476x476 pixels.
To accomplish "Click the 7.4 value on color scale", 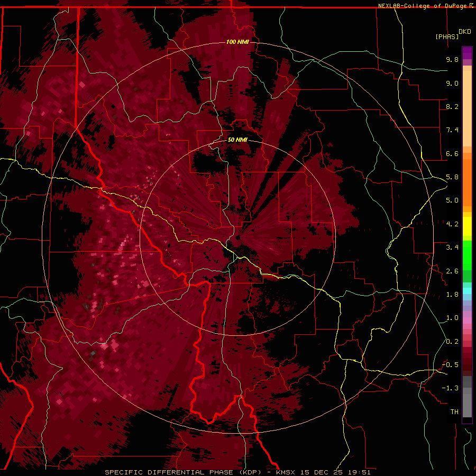I will tap(452, 130).
